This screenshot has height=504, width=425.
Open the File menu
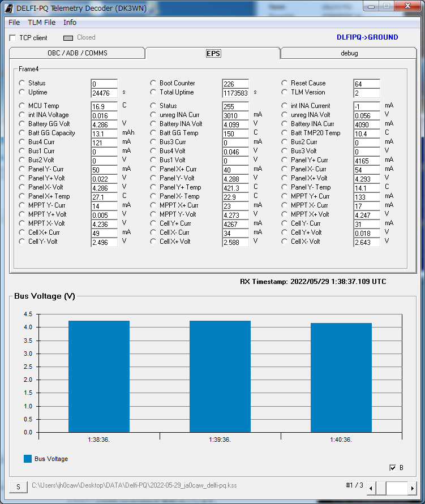[x=14, y=23]
